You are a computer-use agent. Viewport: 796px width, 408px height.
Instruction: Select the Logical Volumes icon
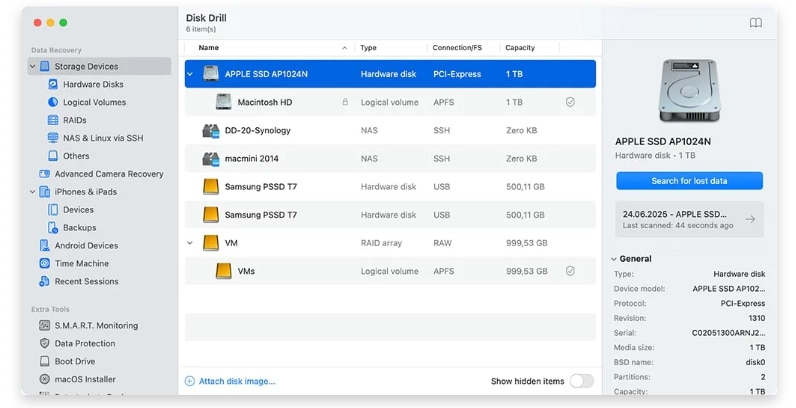(53, 102)
